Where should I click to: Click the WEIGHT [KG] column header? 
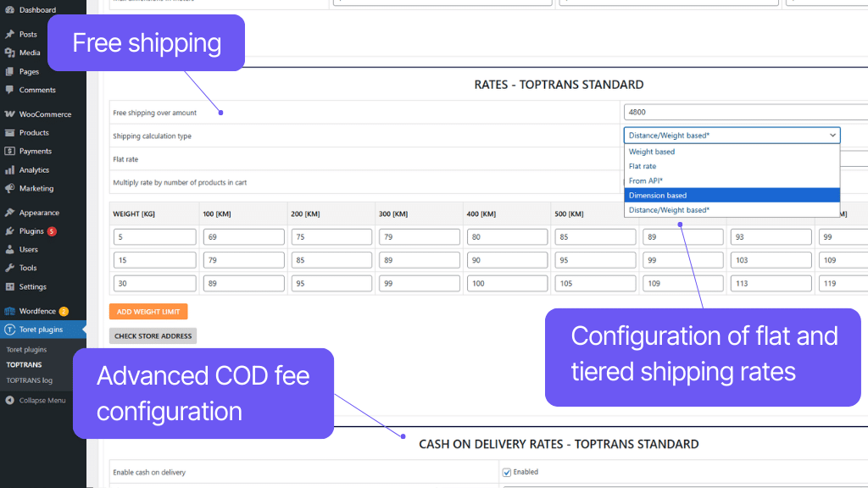click(133, 213)
